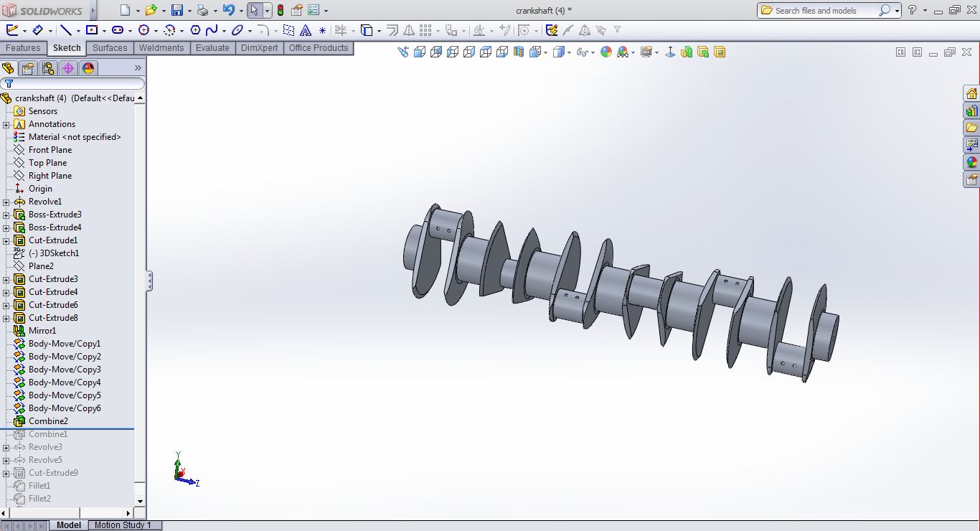
Task: Click the Edit Appearance color ball icon
Action: point(606,52)
